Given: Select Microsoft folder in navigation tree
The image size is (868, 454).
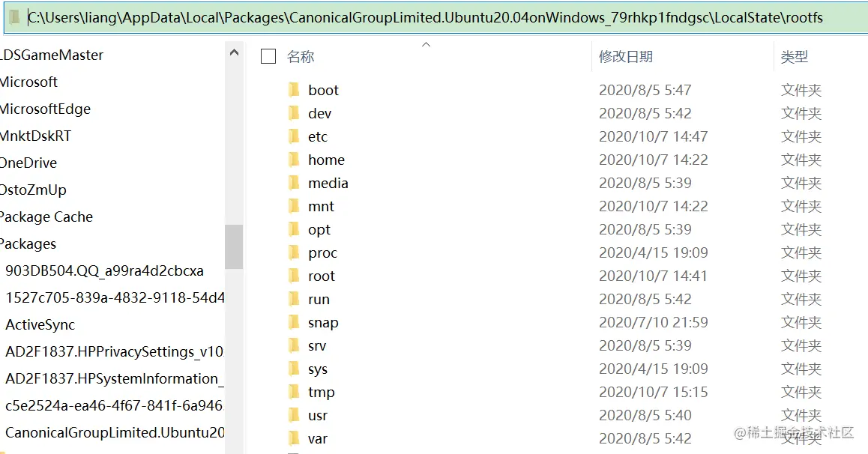Looking at the screenshot, I should point(28,82).
